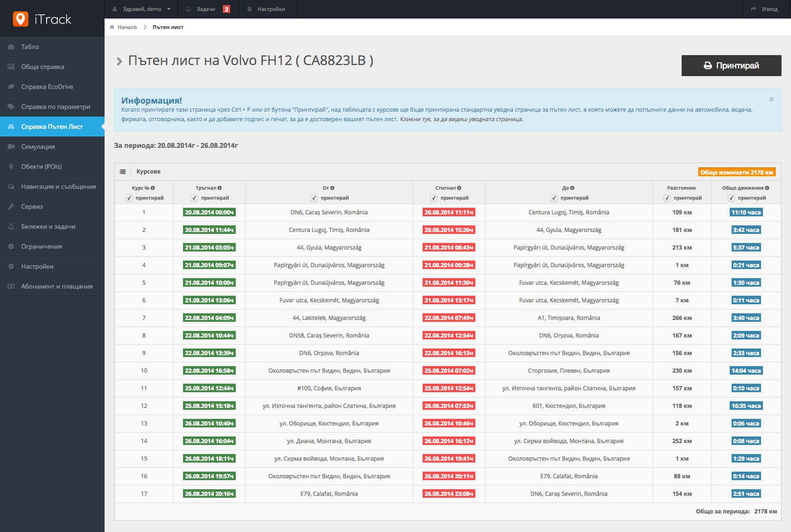Click arrival badge 20.08.2014 11:11ч
The width and height of the screenshot is (791, 532).
[449, 213]
